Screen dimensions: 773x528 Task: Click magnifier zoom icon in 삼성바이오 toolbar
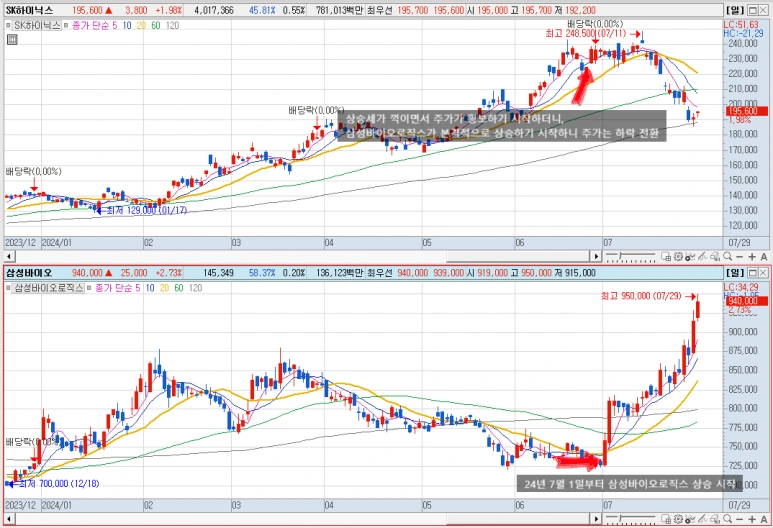[727, 519]
